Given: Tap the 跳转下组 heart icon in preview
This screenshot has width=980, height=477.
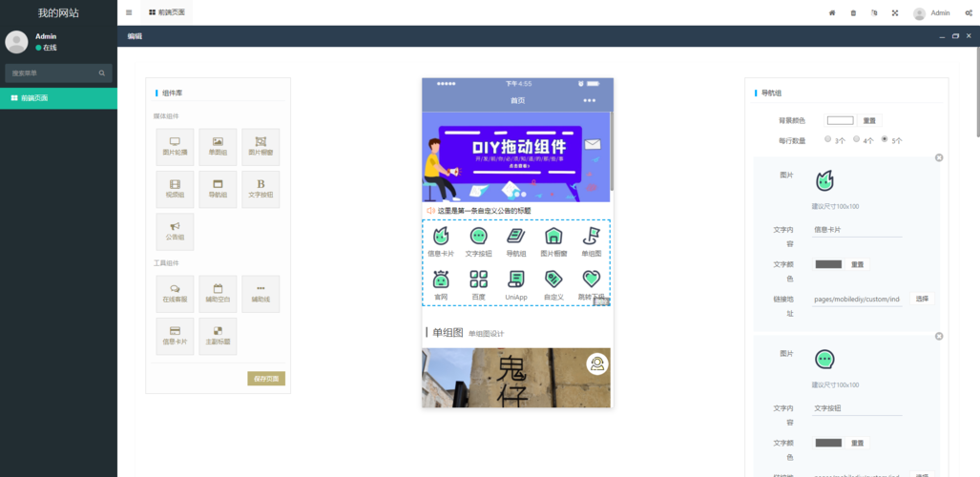Looking at the screenshot, I should coord(591,279).
